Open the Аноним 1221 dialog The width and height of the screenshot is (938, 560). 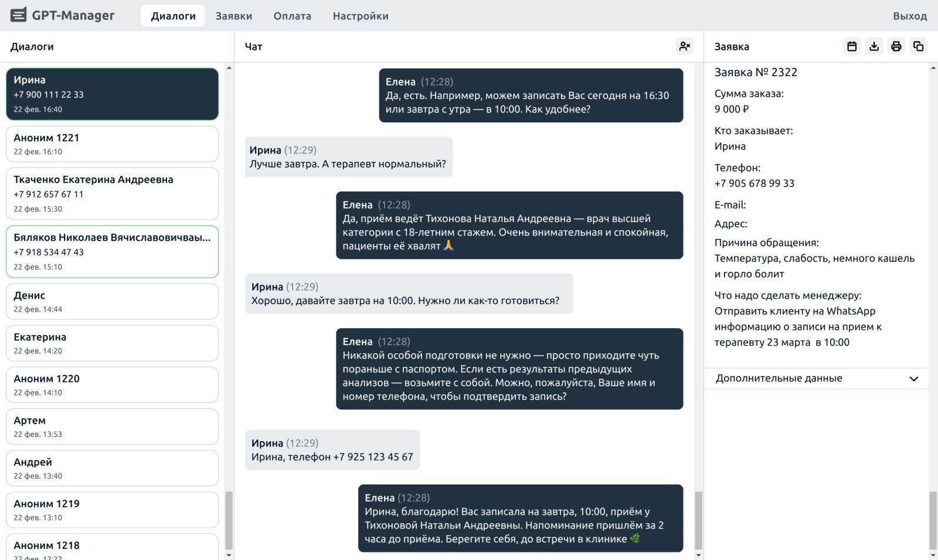112,144
